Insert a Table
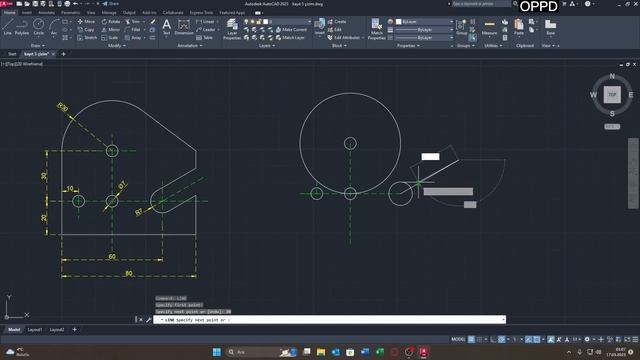This screenshot has width=640, height=360. (204, 38)
